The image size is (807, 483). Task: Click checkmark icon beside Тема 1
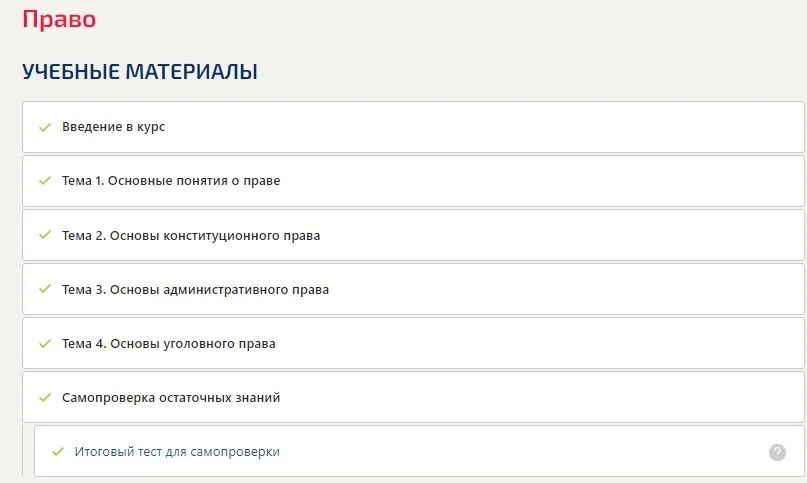click(x=45, y=181)
